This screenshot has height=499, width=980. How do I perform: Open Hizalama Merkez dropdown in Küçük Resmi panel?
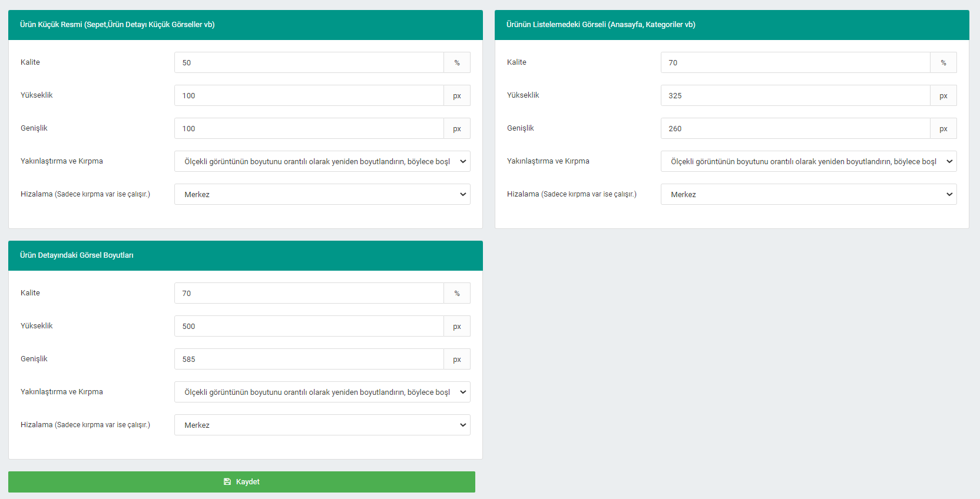point(322,194)
